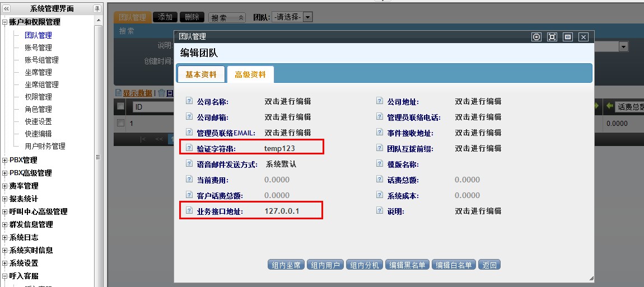Open 账号管理 in the sidebar tree
The image size is (644, 287).
pyautogui.click(x=38, y=48)
